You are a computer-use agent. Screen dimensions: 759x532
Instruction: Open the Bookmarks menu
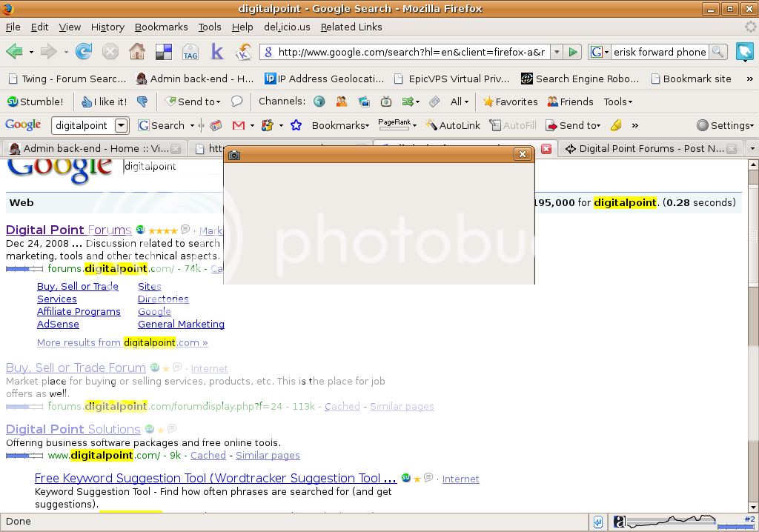tap(161, 27)
